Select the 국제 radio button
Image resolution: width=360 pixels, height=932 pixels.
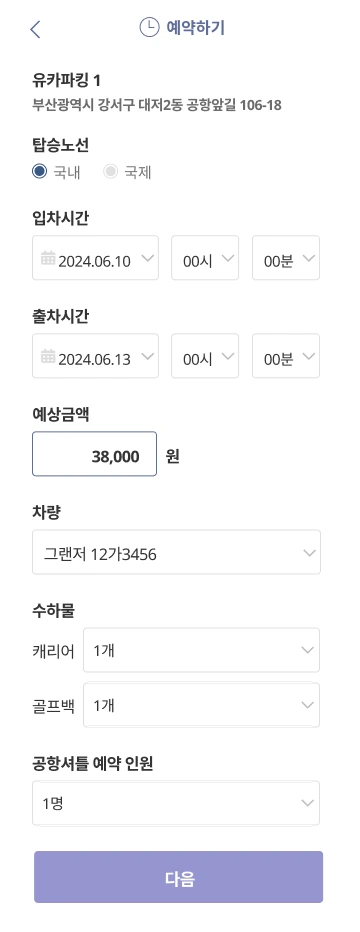coord(110,172)
